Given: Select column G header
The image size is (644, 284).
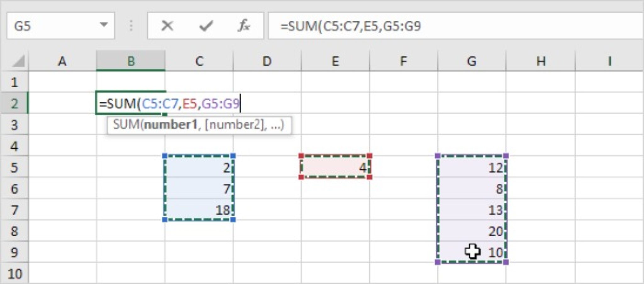Looking at the screenshot, I should pos(471,61).
